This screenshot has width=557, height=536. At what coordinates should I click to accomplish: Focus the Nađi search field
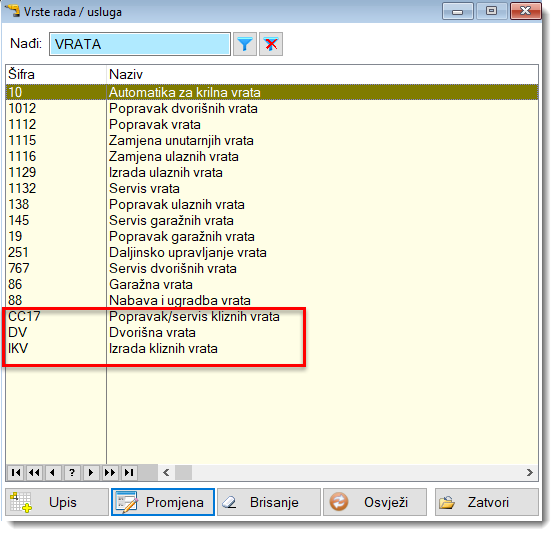(x=140, y=44)
